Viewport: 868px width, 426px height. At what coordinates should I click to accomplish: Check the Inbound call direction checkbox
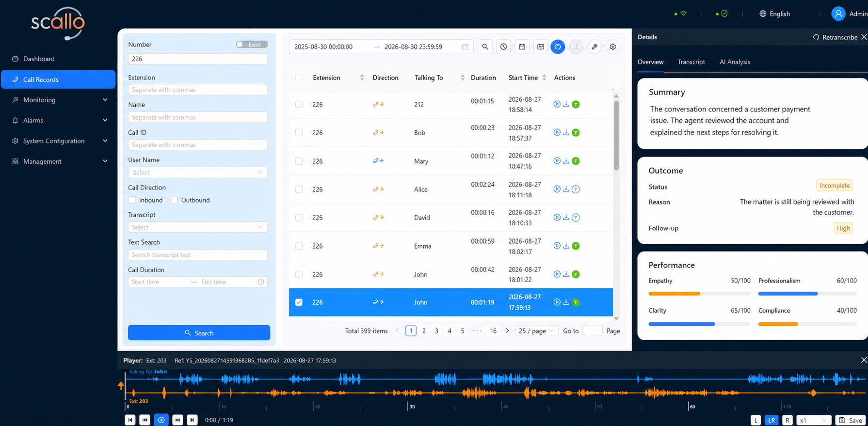tap(132, 200)
